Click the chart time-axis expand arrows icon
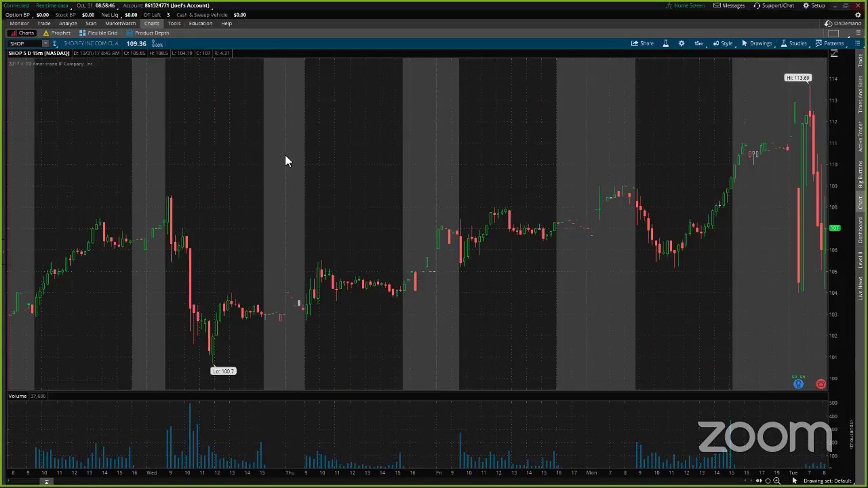Image resolution: width=868 pixels, height=488 pixels. (759, 481)
